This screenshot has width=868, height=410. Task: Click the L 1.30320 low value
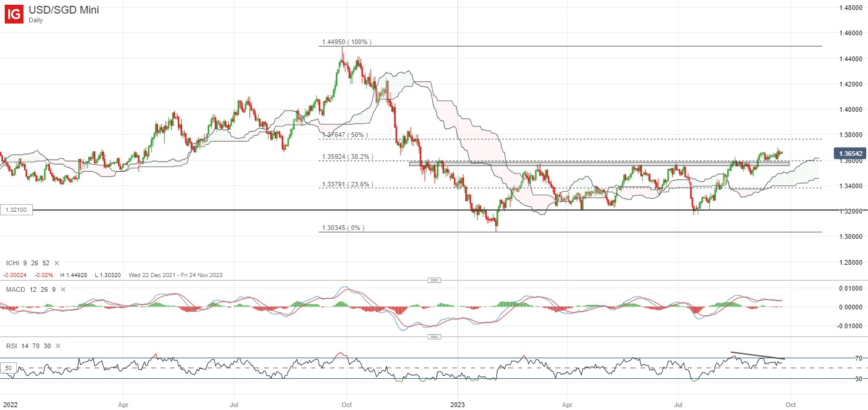[108, 275]
